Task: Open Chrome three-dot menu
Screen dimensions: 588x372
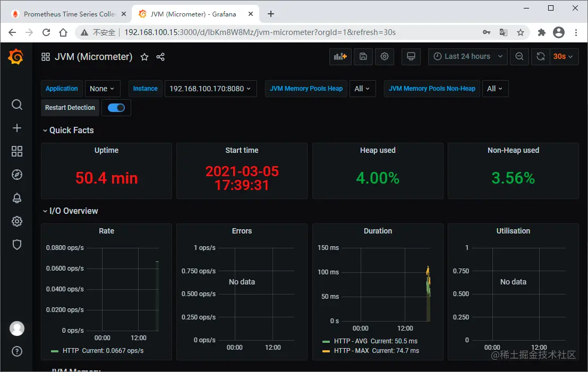Action: pos(576,32)
